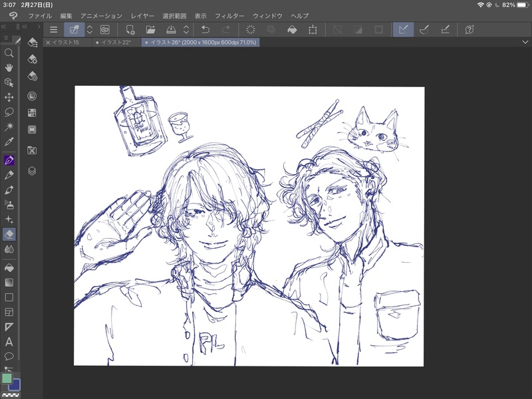The width and height of the screenshot is (532, 399).
Task: Open Clip Studio spiral icon
Action: coord(105,29)
